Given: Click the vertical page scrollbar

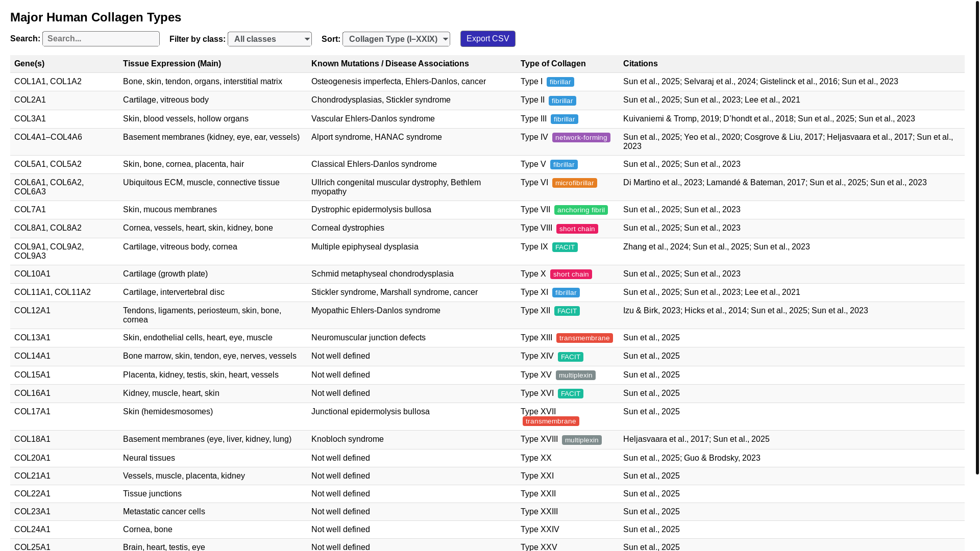Looking at the screenshot, I should click(x=977, y=237).
